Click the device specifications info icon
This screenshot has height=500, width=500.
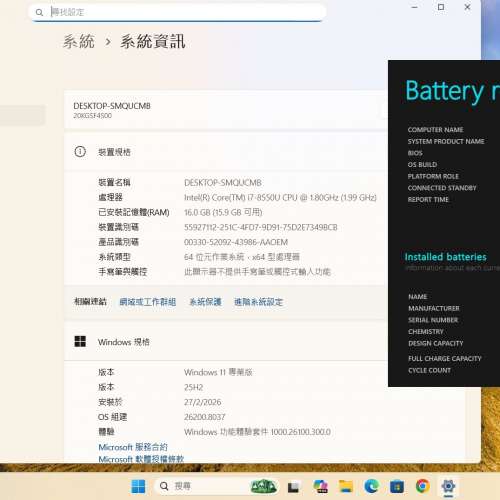coord(80,152)
